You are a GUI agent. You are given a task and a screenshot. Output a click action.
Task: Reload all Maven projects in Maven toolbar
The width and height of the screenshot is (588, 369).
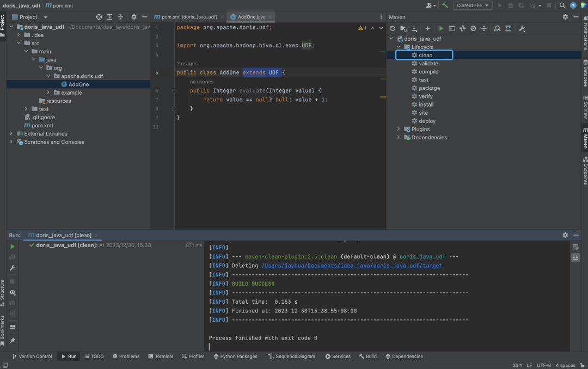393,28
